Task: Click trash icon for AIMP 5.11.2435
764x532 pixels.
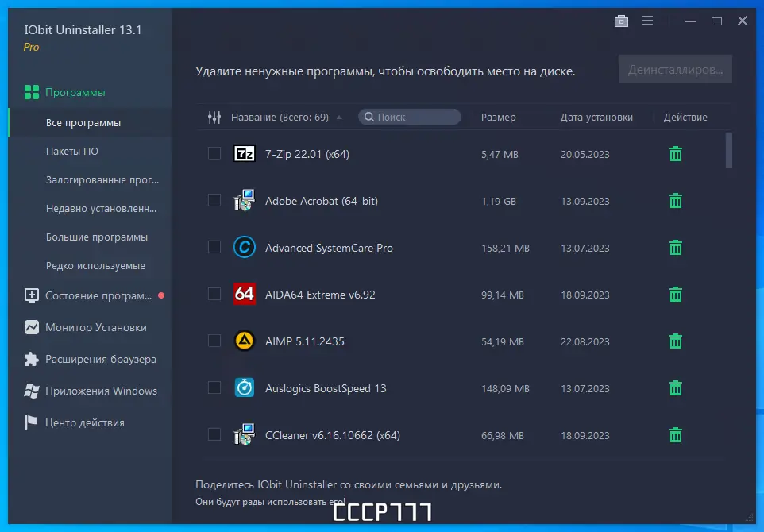Action: (x=675, y=341)
